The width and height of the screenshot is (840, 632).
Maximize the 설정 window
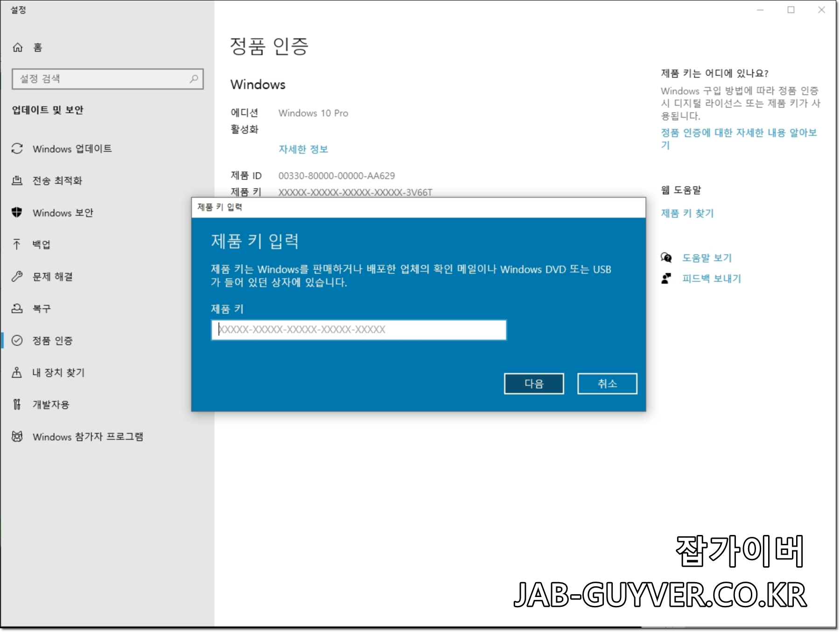791,10
